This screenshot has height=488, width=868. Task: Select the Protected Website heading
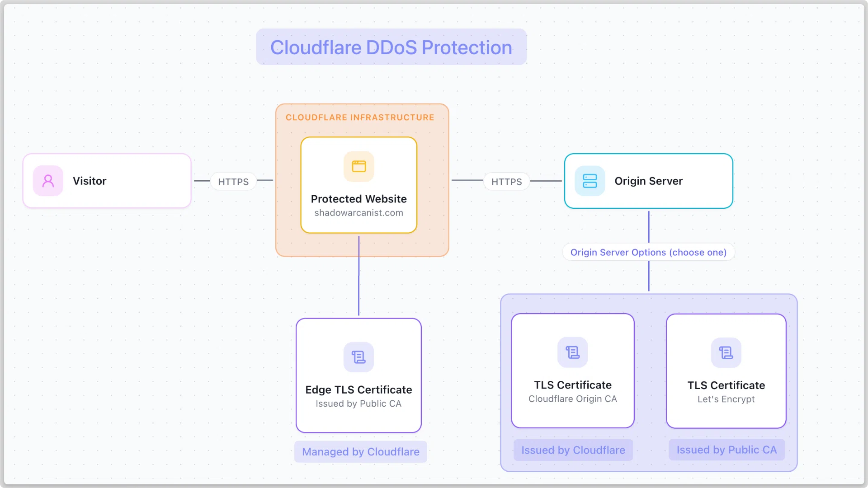click(359, 199)
